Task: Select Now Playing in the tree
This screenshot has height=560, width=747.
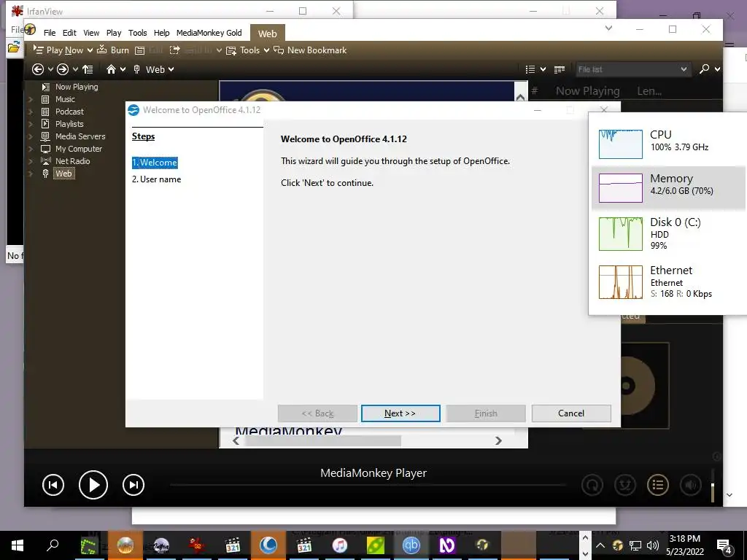Action: point(76,87)
